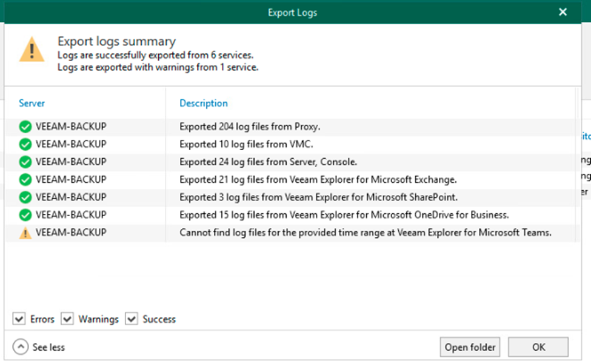The width and height of the screenshot is (591, 364).
Task: Sort by the Server column header
Action: click(32, 104)
